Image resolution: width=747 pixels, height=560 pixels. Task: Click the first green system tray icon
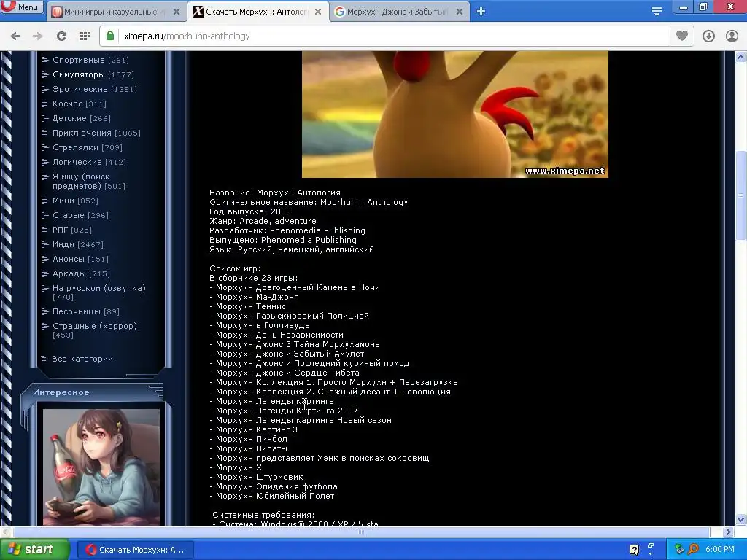pos(680,550)
